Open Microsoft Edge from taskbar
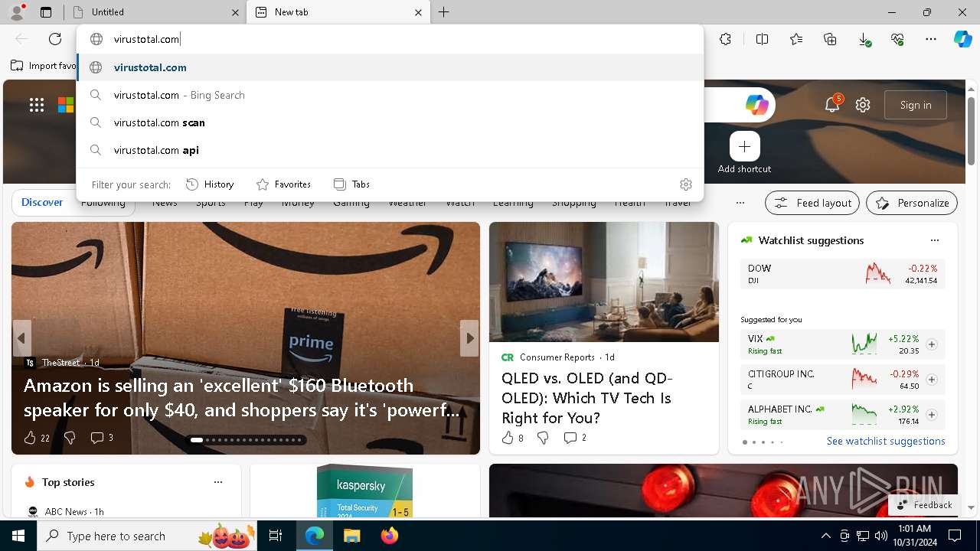This screenshot has width=980, height=551. coord(315,536)
